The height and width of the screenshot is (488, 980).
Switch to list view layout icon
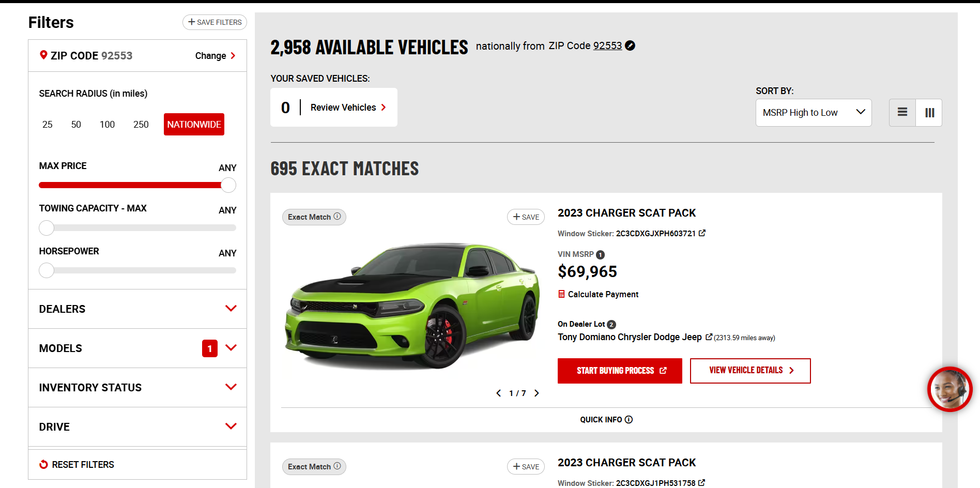[902, 112]
